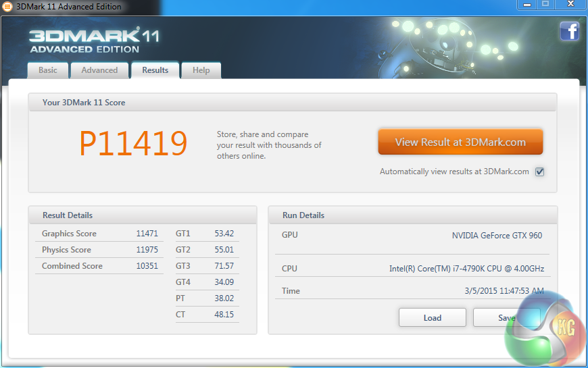This screenshot has width=588, height=368.
Task: Click View Result at 3DMark.com button
Action: (x=460, y=142)
